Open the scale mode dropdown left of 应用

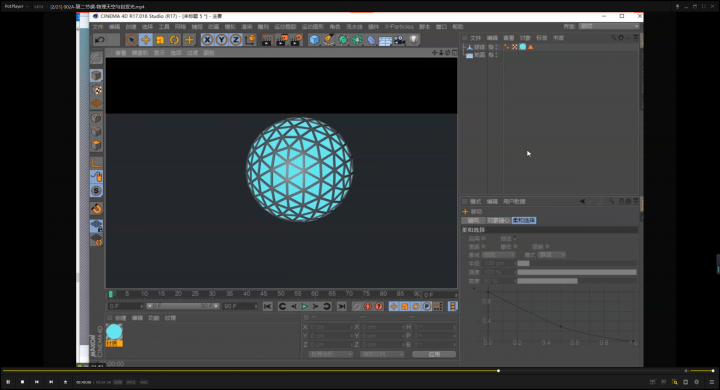pyautogui.click(x=382, y=354)
